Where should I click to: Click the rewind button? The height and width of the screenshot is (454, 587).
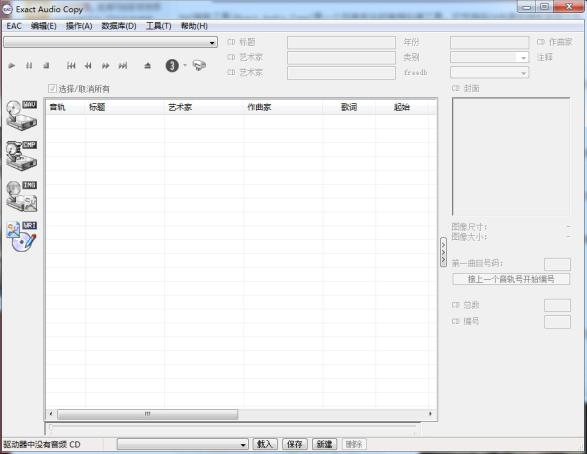tap(88, 65)
